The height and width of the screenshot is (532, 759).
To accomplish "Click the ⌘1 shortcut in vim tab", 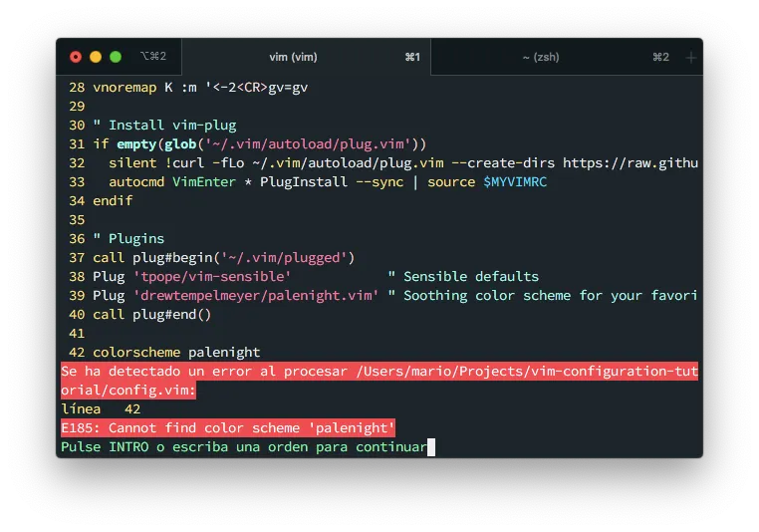I will [x=412, y=57].
